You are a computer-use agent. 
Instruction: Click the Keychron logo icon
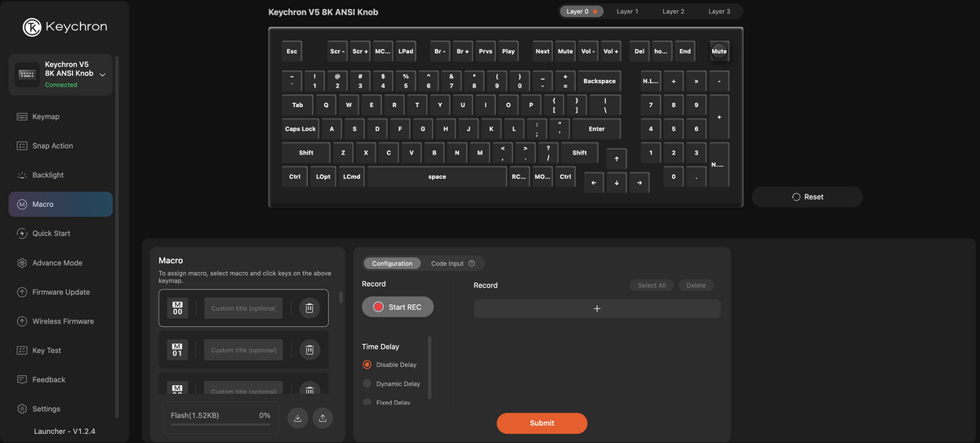32,27
